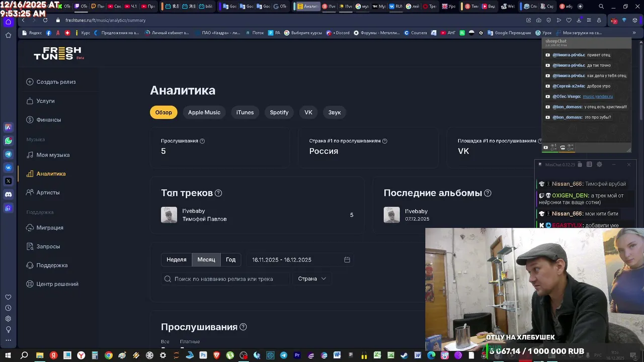The height and width of the screenshot is (362, 644).
Task: Go back in browser
Action: [23, 20]
